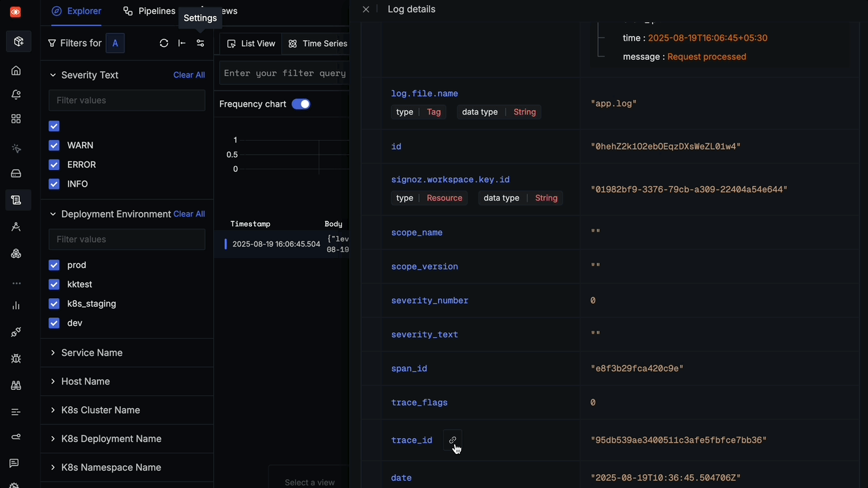This screenshot has width=868, height=488.
Task: Open Dashboards via the four-squares grid icon
Action: click(16, 119)
